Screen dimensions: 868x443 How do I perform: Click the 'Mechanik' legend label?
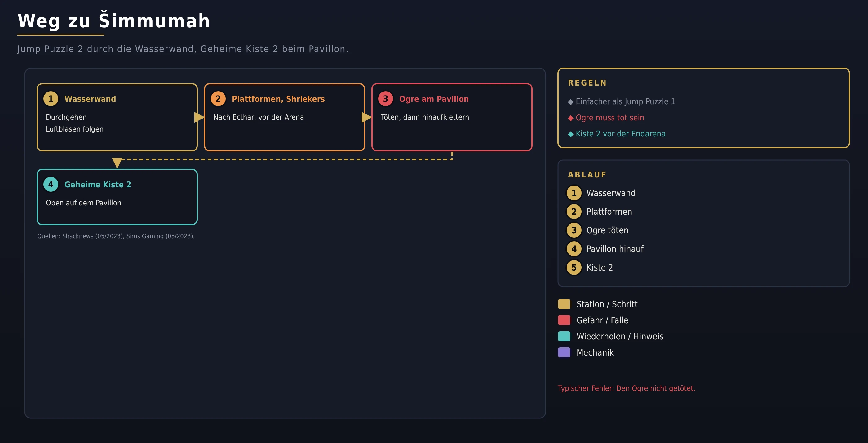595,353
